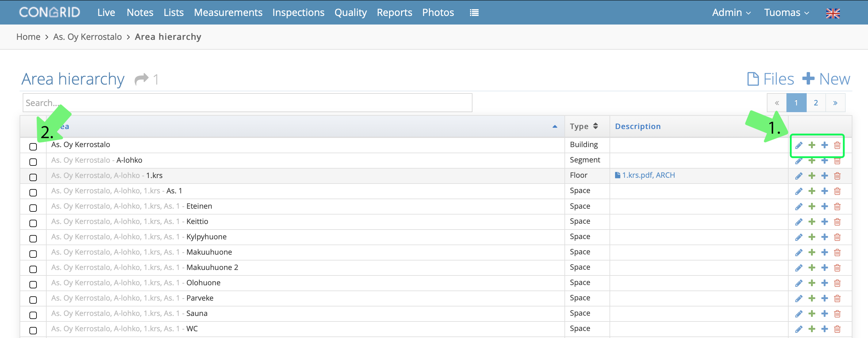This screenshot has width=868, height=338.
Task: Delete the As. Oy Kerrostalo building row
Action: coord(837,145)
